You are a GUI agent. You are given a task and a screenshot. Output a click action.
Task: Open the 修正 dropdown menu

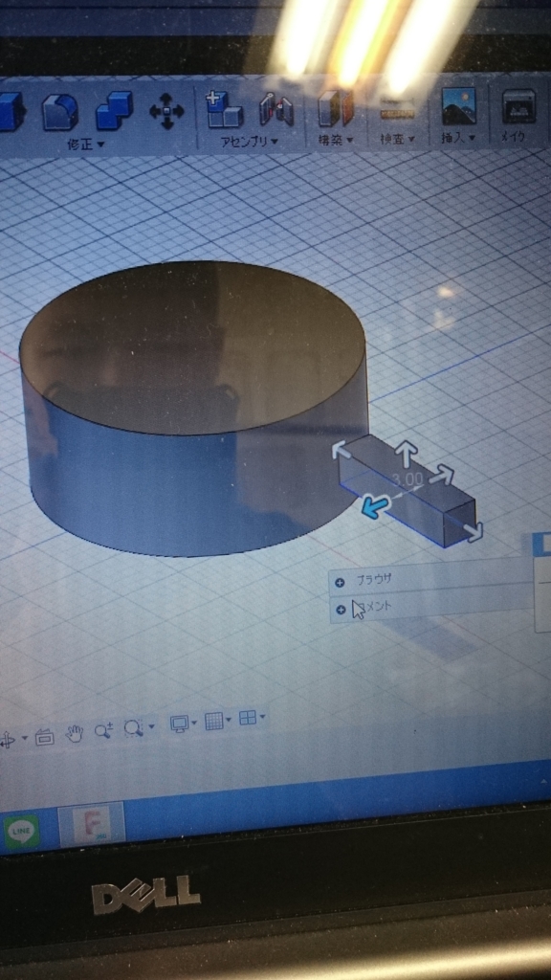tap(85, 145)
